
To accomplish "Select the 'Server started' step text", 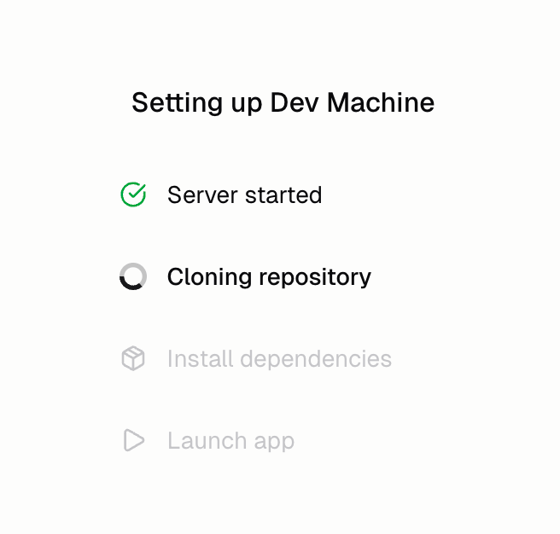I will tap(245, 195).
